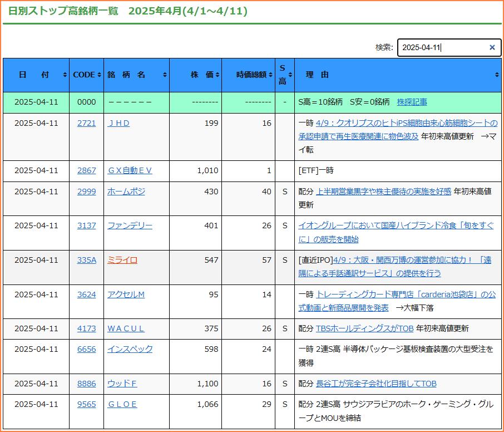Screen dimensions: 504x432
Task: Clear the search box with the X icon
Action: tap(492, 48)
